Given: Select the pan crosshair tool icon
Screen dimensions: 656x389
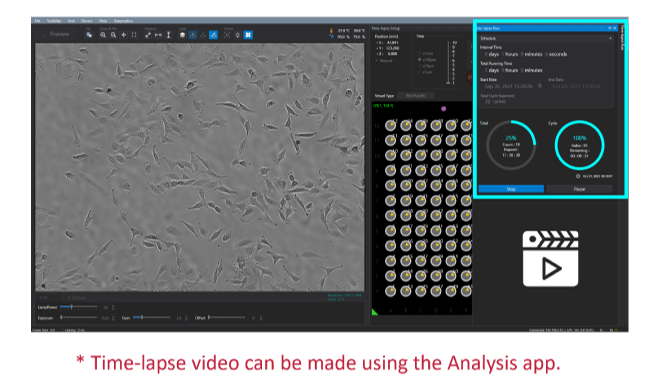Looking at the screenshot, I should click(124, 35).
